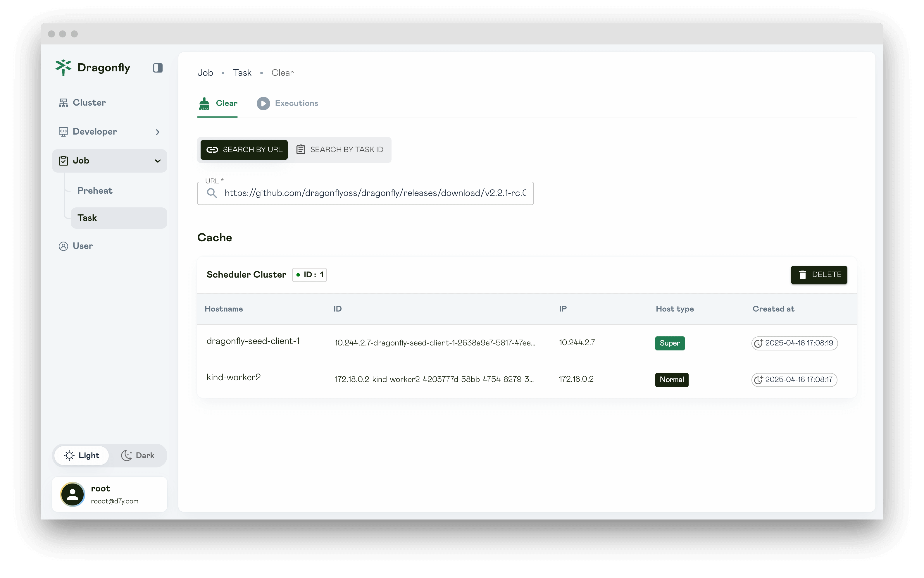Click the link icon in Search by URL
This screenshot has width=924, height=578.
click(212, 150)
